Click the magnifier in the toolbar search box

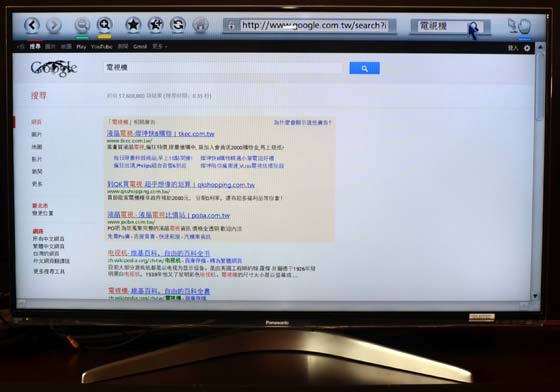(474, 26)
